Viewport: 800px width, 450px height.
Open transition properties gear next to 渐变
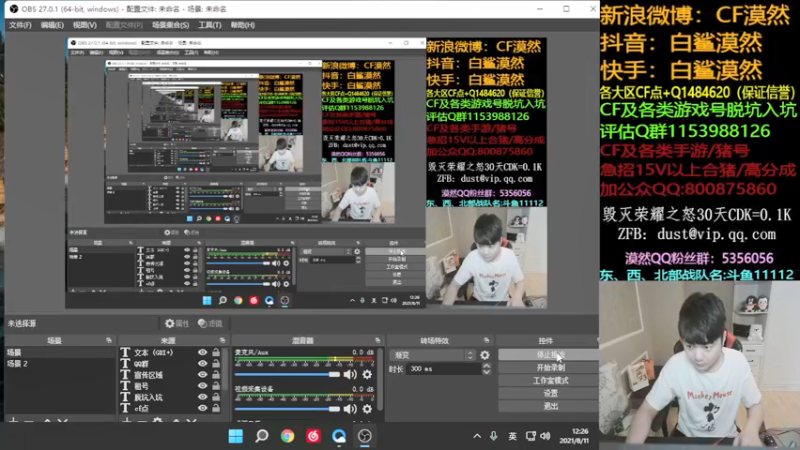point(485,355)
